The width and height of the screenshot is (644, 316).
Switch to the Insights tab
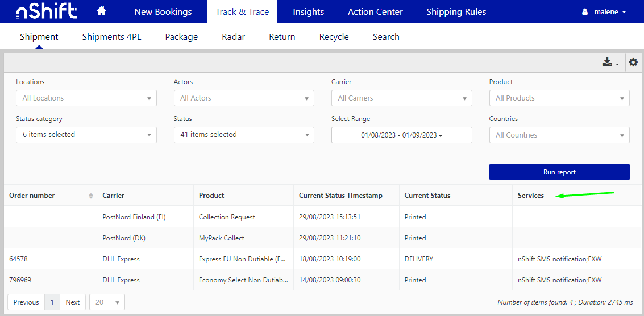[308, 12]
